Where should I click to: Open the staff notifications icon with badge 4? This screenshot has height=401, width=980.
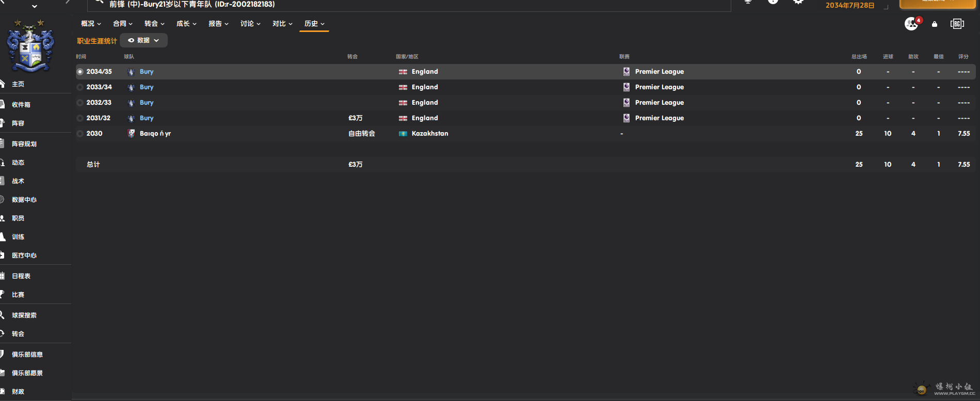pos(912,24)
